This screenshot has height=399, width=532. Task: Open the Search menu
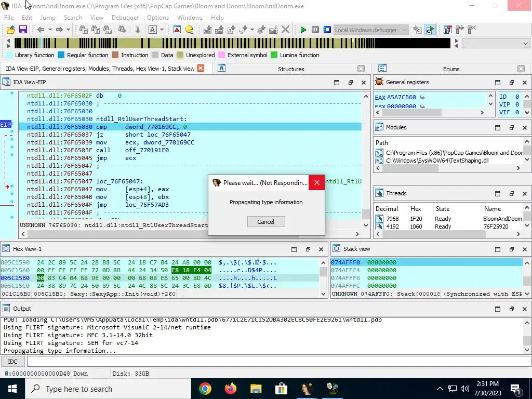point(73,18)
